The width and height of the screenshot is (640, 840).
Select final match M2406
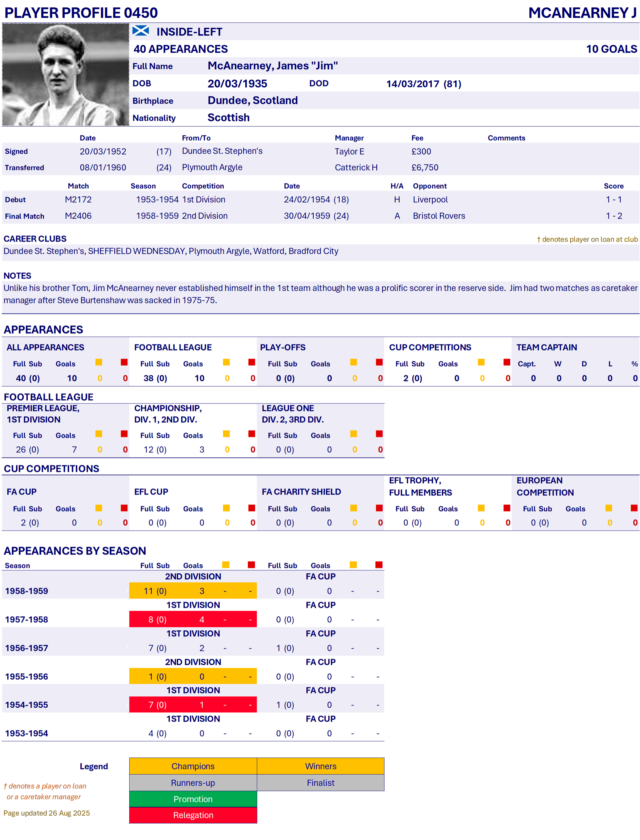point(78,216)
